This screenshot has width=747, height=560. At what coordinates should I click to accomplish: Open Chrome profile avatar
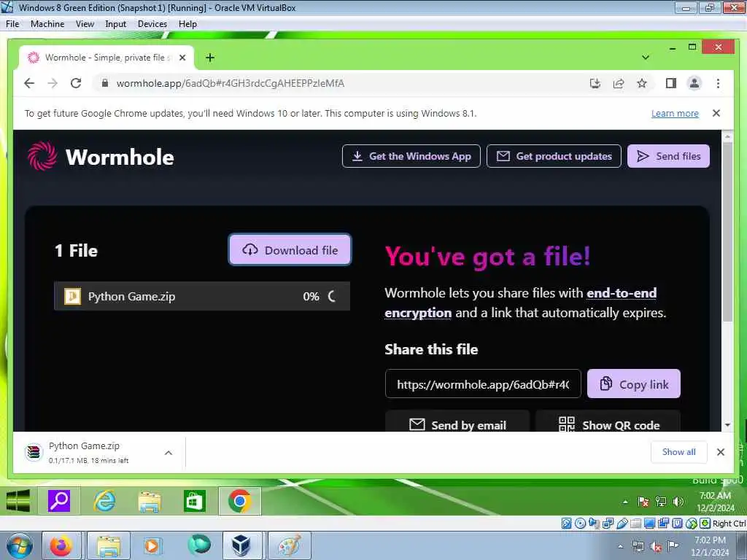click(694, 84)
